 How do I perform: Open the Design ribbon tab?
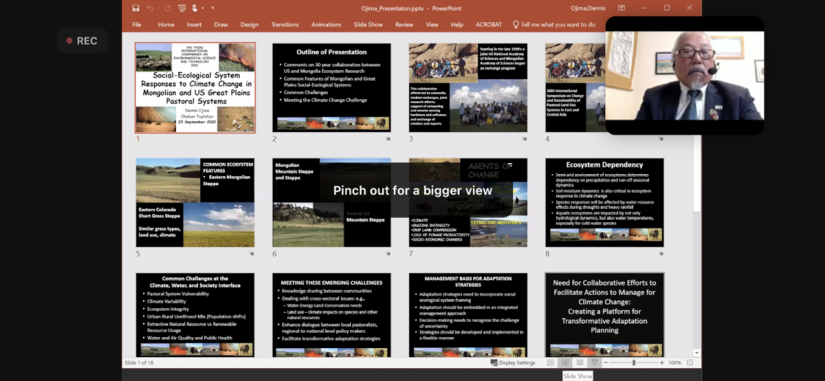click(x=249, y=24)
